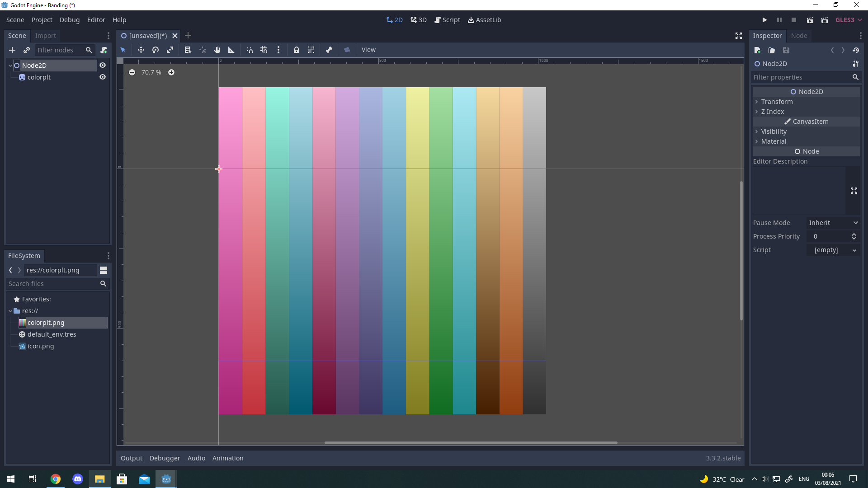Open the Output bottom panel
868x488 pixels.
pos(132,458)
